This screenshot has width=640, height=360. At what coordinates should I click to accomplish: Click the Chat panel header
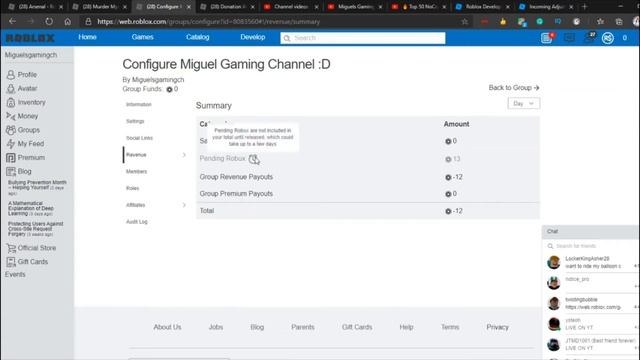point(590,231)
